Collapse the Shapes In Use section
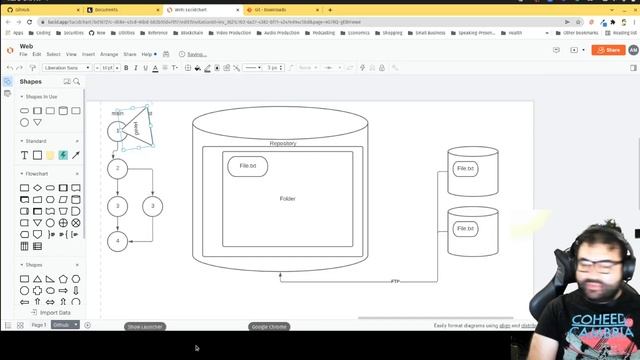Image resolution: width=640 pixels, height=360 pixels. pos(22,97)
